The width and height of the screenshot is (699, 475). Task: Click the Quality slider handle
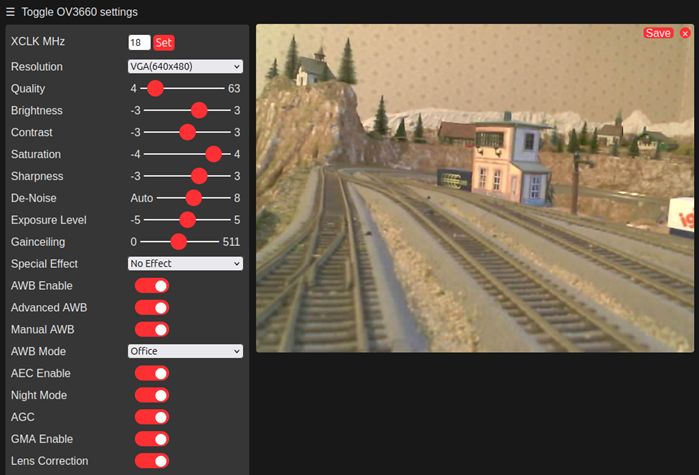[155, 89]
